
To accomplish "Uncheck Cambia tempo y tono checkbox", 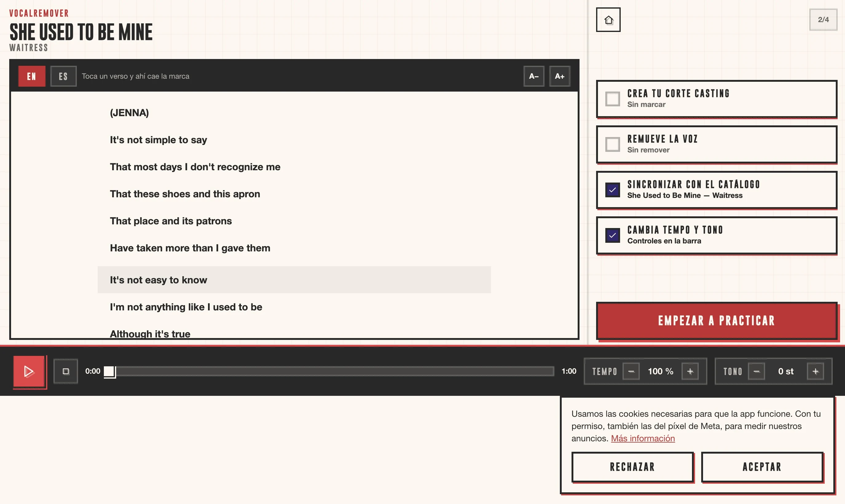I will (612, 235).
